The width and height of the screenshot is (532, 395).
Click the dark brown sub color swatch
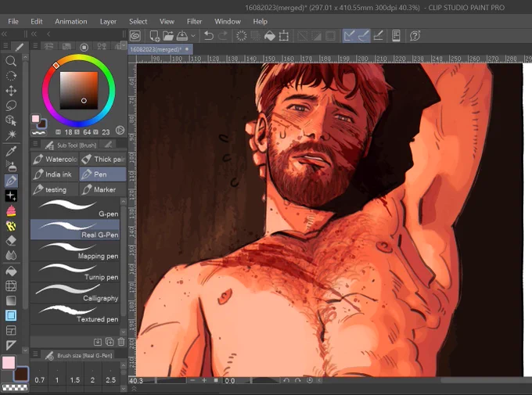pos(20,374)
